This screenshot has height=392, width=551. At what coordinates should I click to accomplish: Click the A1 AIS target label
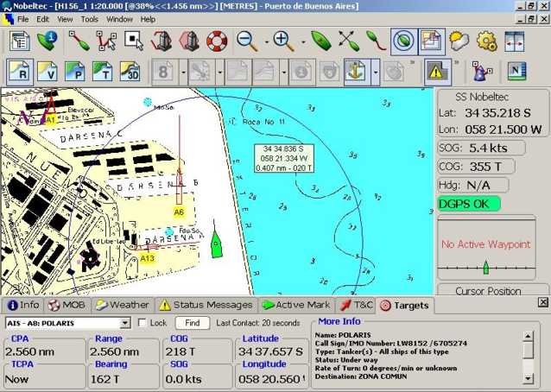pos(51,120)
